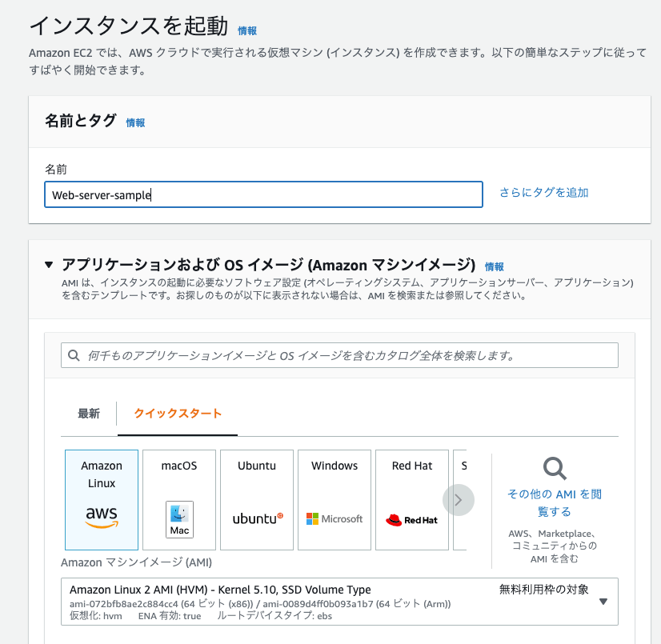Click the 仮想化: hvm text

(96, 616)
